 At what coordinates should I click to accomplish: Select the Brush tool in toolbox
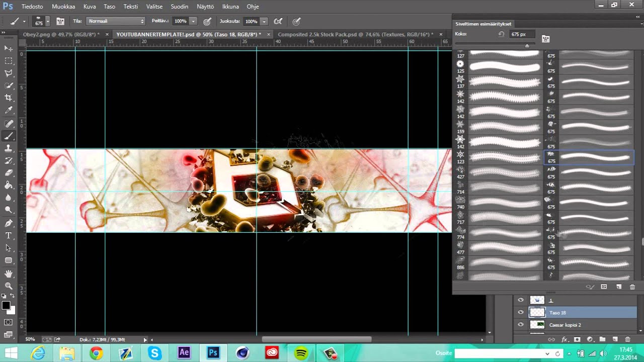[x=9, y=136]
